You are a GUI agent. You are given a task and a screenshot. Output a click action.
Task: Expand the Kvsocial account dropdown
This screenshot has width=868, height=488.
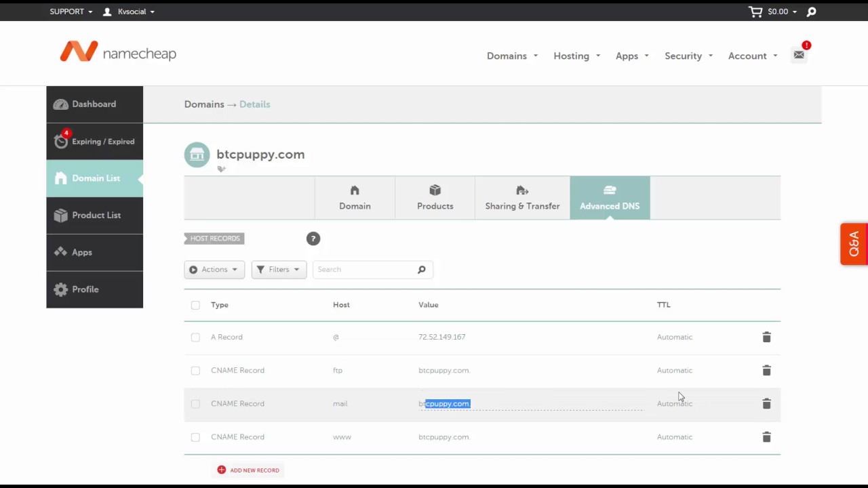(136, 12)
